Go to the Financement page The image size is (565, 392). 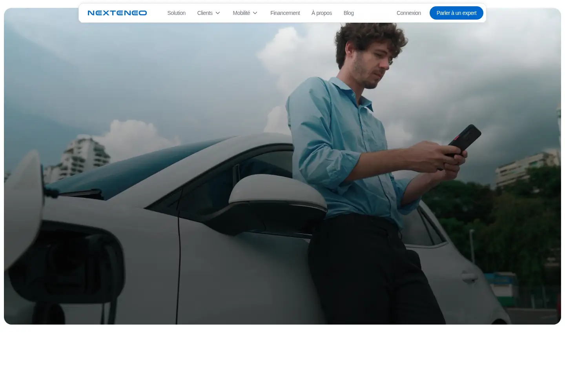coord(285,13)
